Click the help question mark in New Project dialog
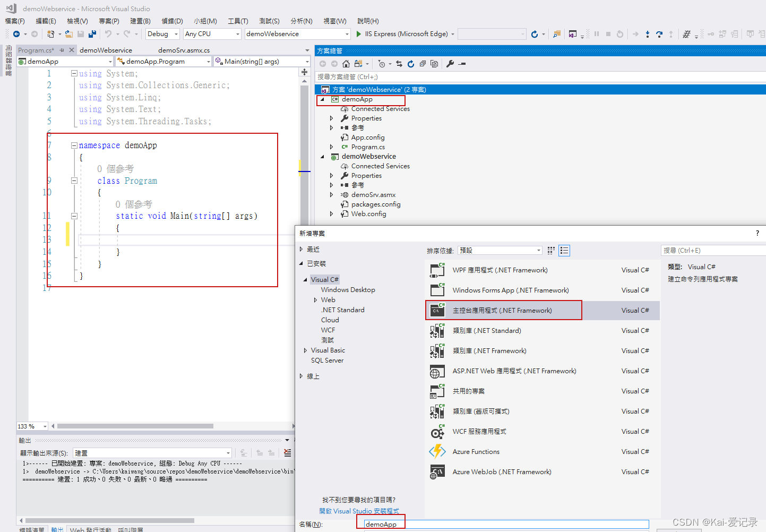The width and height of the screenshot is (766, 532). point(758,233)
